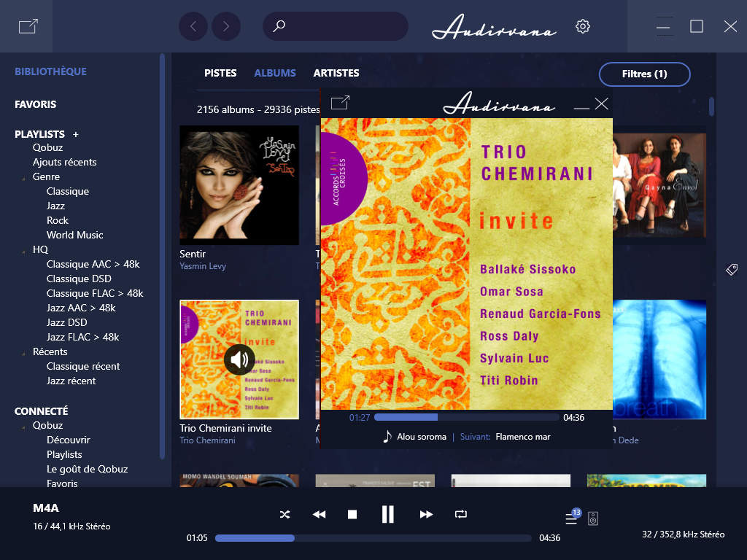This screenshot has width=747, height=560.
Task: Open Playlists under connected Qobuz
Action: (x=64, y=455)
